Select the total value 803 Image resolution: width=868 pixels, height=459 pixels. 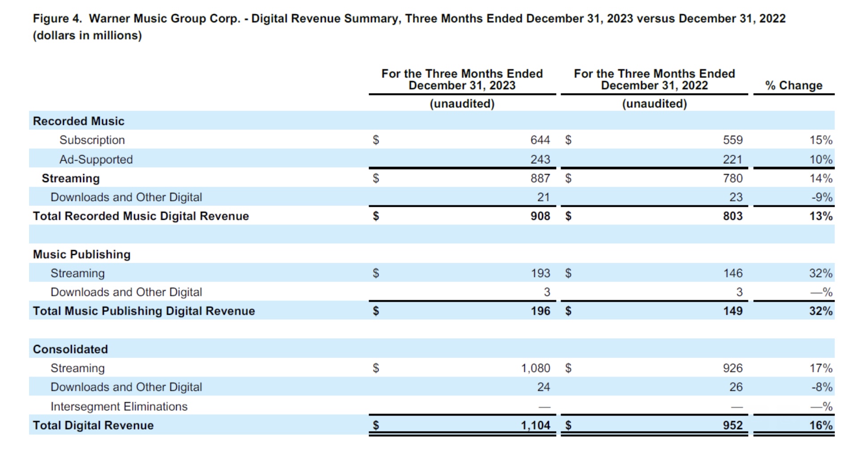click(733, 216)
